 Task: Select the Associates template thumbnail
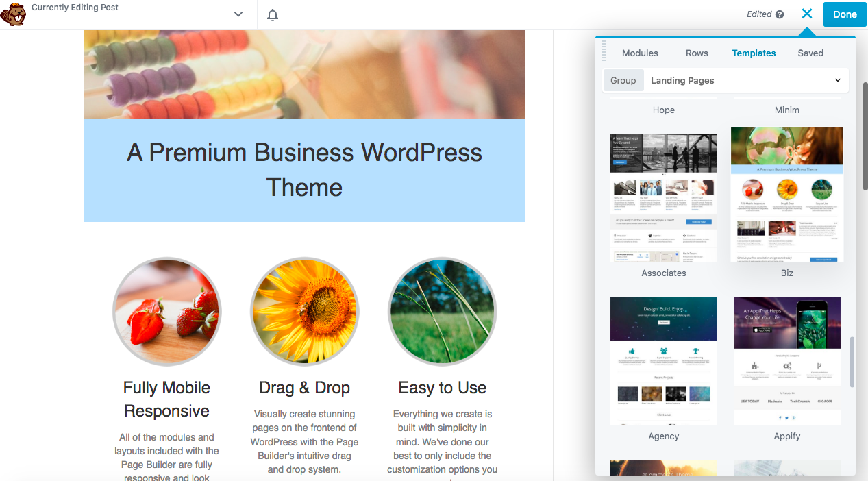point(664,197)
